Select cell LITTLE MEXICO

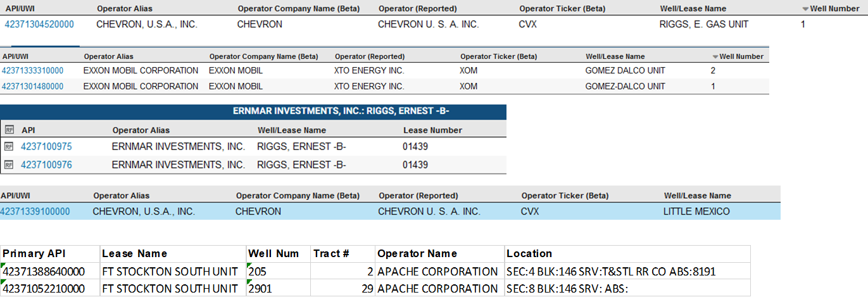[x=696, y=212]
